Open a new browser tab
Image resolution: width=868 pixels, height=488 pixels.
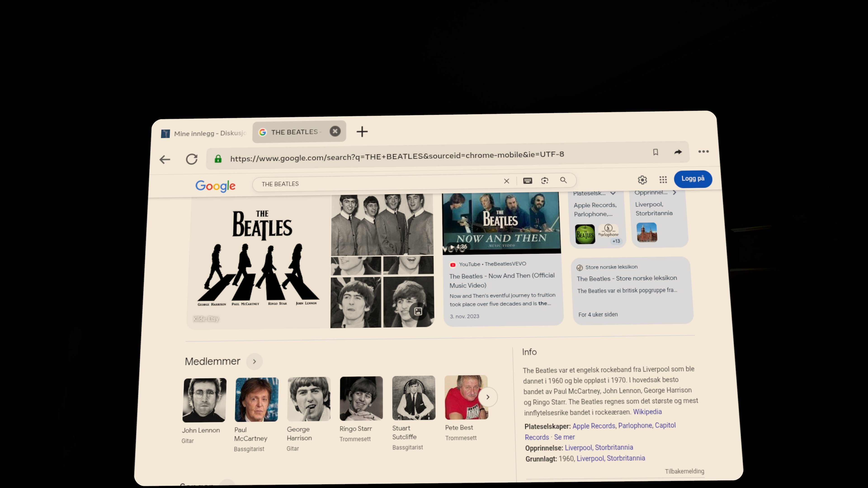[x=362, y=131]
